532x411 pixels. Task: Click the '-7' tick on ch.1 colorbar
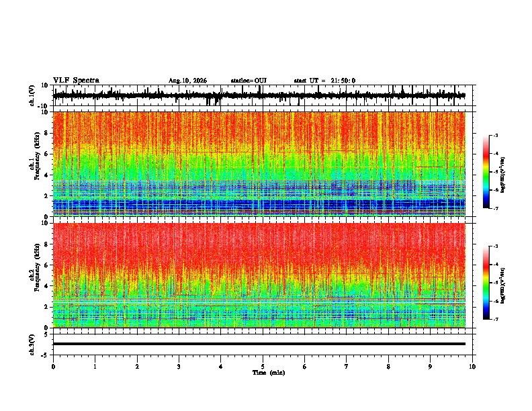click(x=495, y=208)
